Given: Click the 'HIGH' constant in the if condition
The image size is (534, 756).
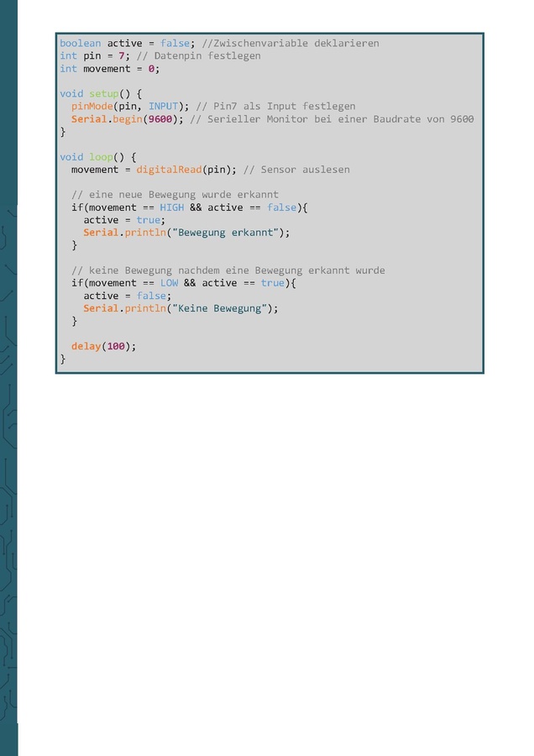Looking at the screenshot, I should (x=171, y=207).
